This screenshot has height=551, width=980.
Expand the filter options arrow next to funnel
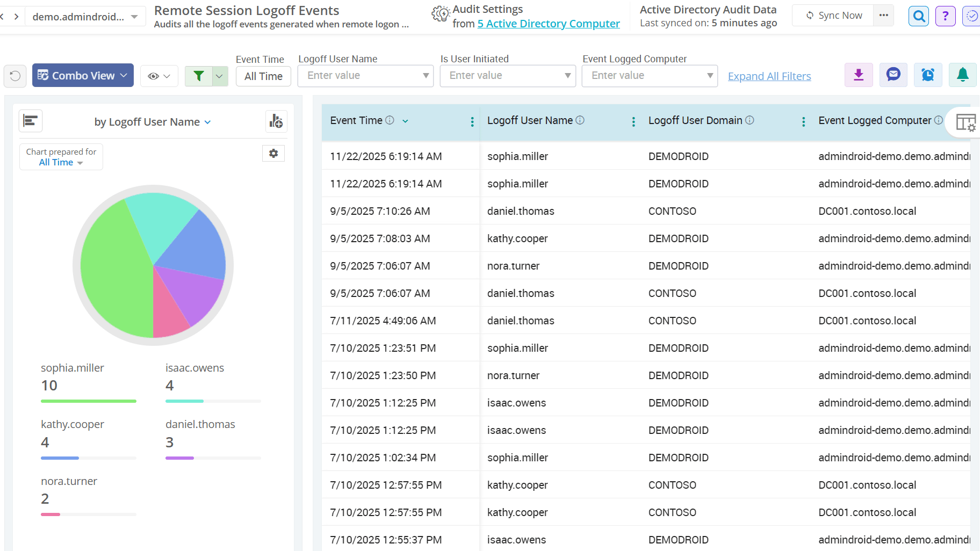tap(220, 76)
